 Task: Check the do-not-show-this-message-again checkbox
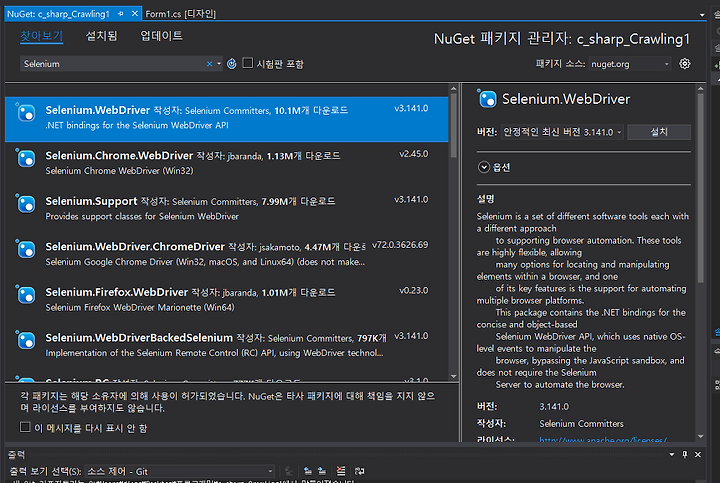[x=25, y=427]
